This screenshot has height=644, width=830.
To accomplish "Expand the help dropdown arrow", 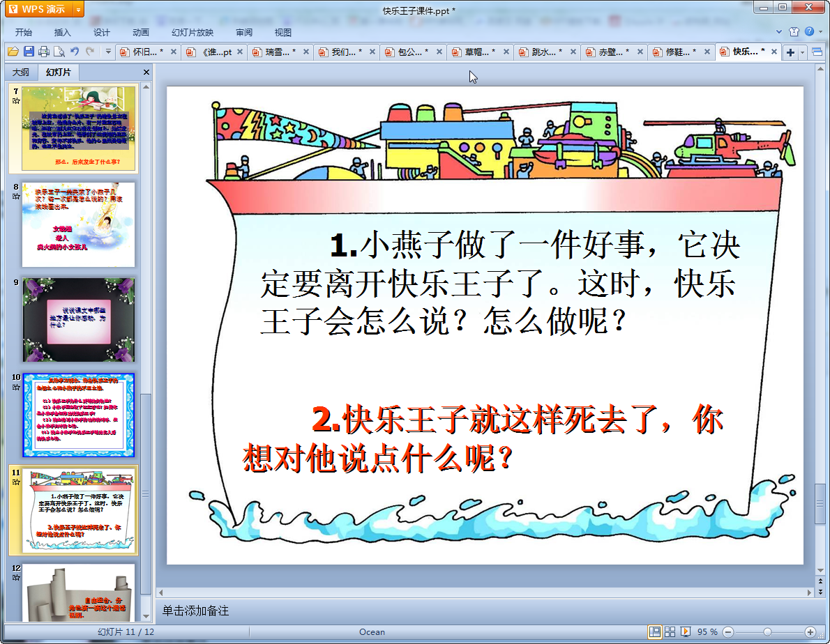I will [820, 32].
